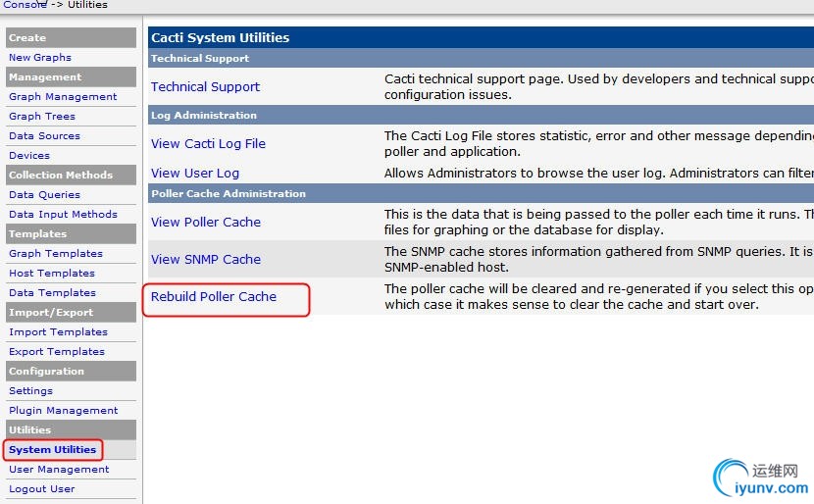Open Import Templates
Image resolution: width=814 pixels, height=504 pixels.
click(58, 332)
